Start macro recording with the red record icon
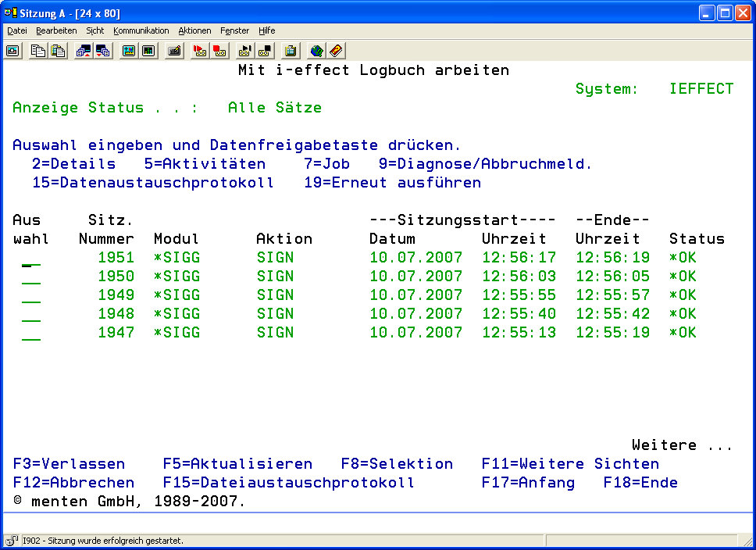The image size is (756, 550). coord(200,51)
